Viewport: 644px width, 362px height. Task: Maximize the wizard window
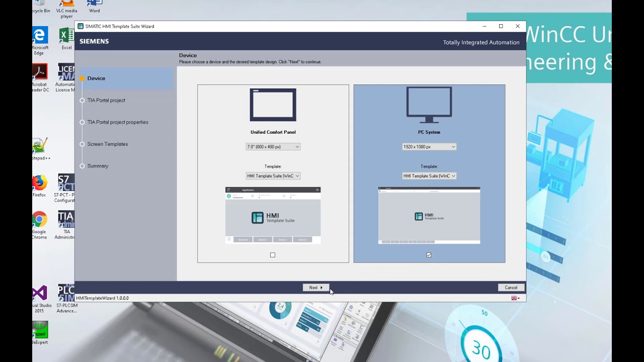(x=501, y=26)
